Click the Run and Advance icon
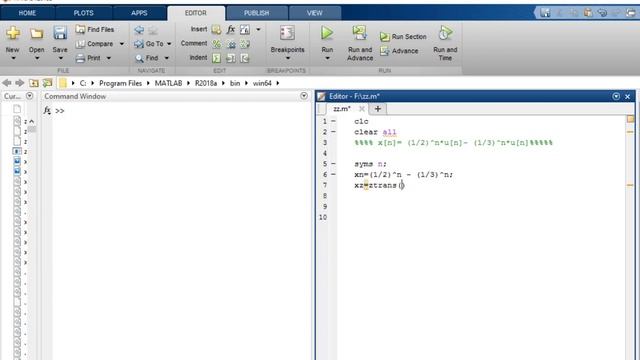This screenshot has height=360, width=640. 360,33
